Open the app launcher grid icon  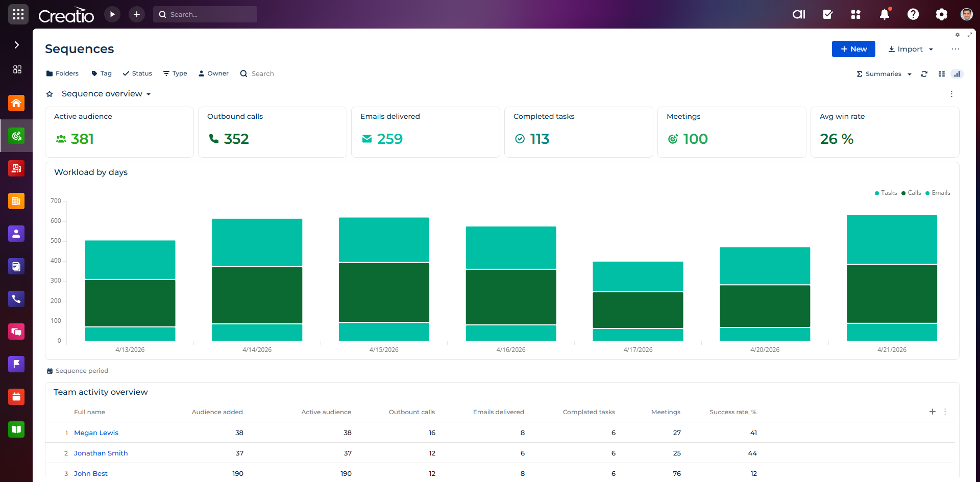coord(18,14)
